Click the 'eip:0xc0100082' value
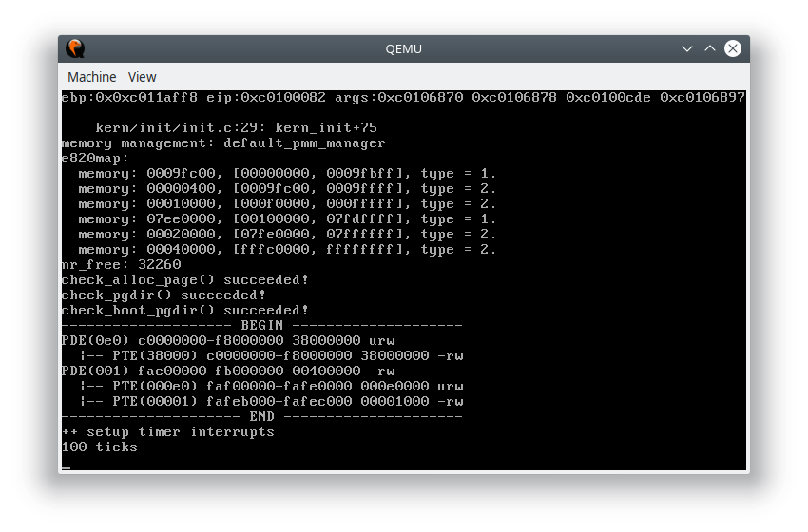This screenshot has width=808, height=532. (266, 97)
